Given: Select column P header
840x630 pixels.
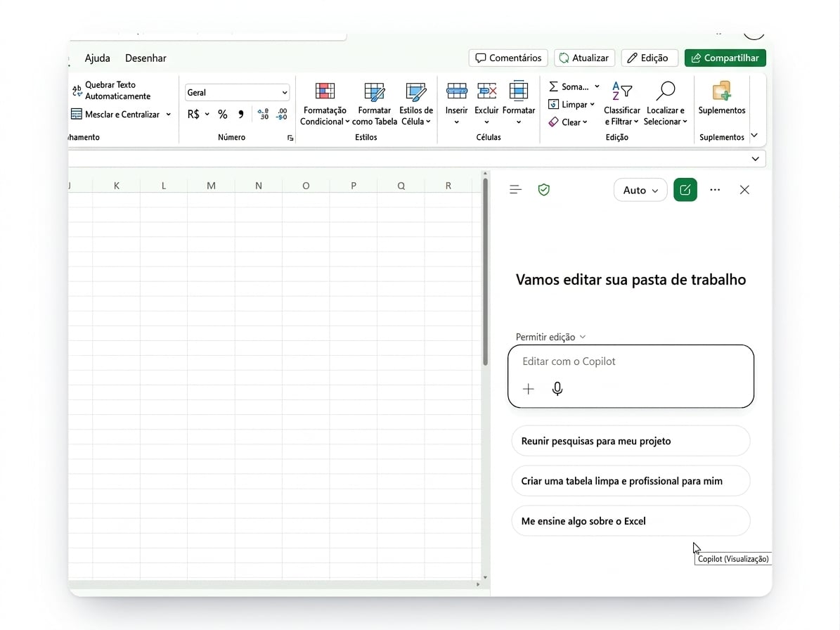Looking at the screenshot, I should coord(354,186).
